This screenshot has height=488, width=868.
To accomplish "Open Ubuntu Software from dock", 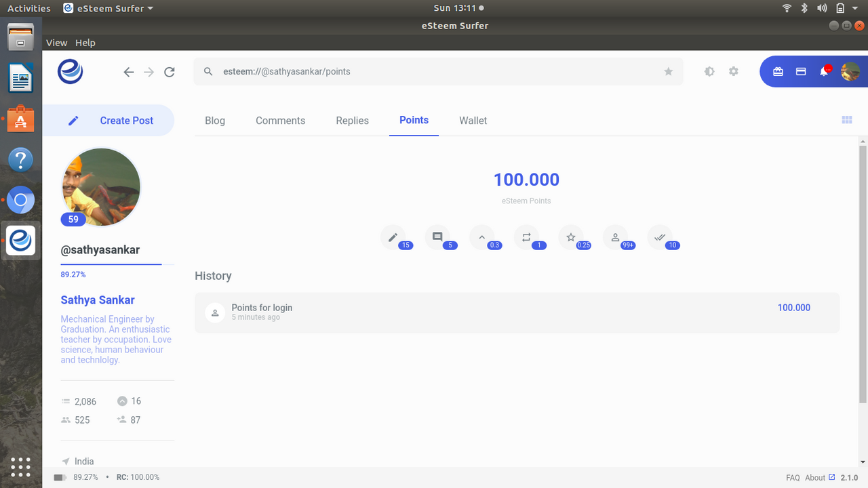I will [21, 119].
